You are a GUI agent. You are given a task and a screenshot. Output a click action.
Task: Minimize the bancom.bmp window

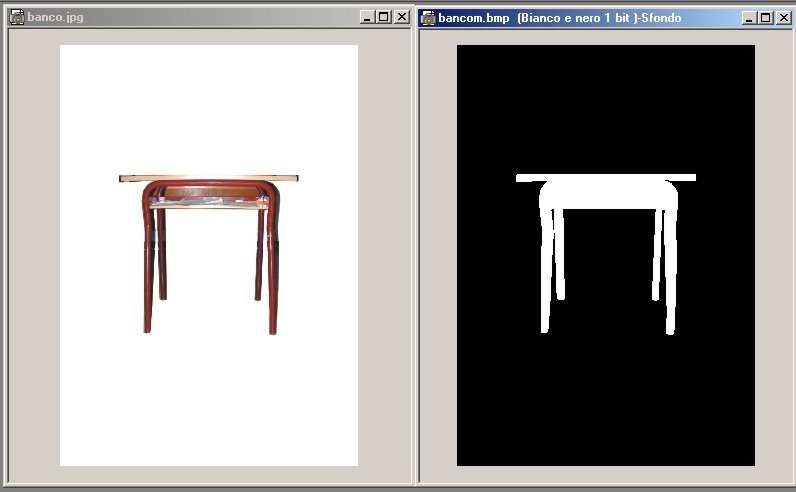coord(749,18)
